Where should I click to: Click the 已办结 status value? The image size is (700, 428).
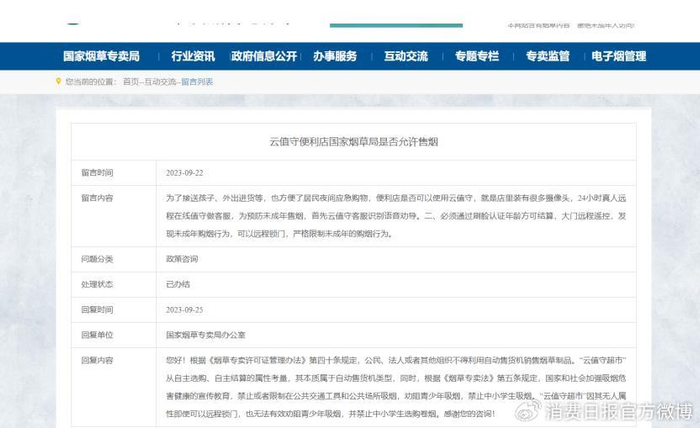pos(178,284)
